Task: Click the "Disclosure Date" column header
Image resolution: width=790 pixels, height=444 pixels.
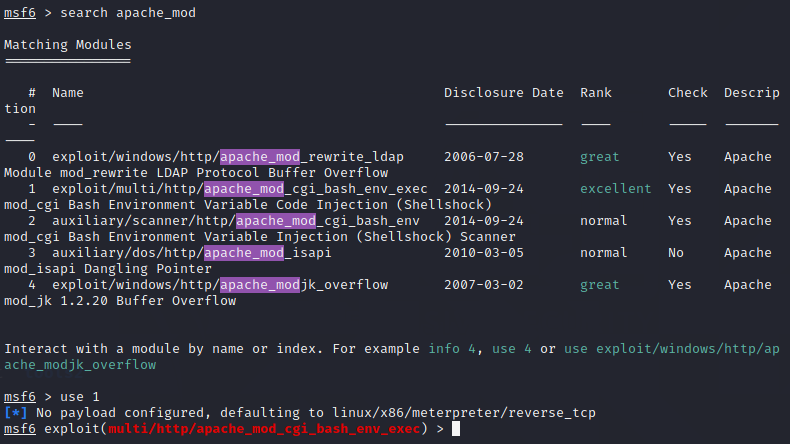Action: click(504, 93)
